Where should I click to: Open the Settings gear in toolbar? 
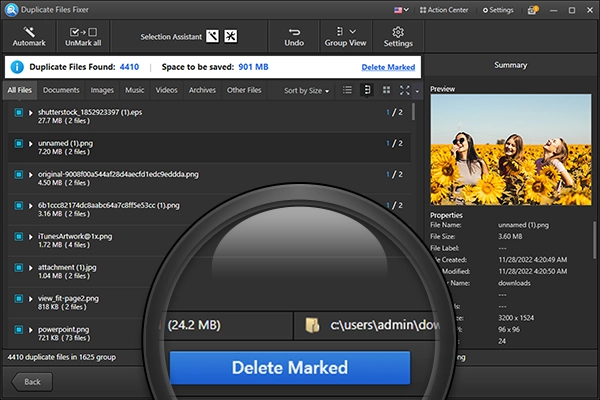tap(398, 32)
